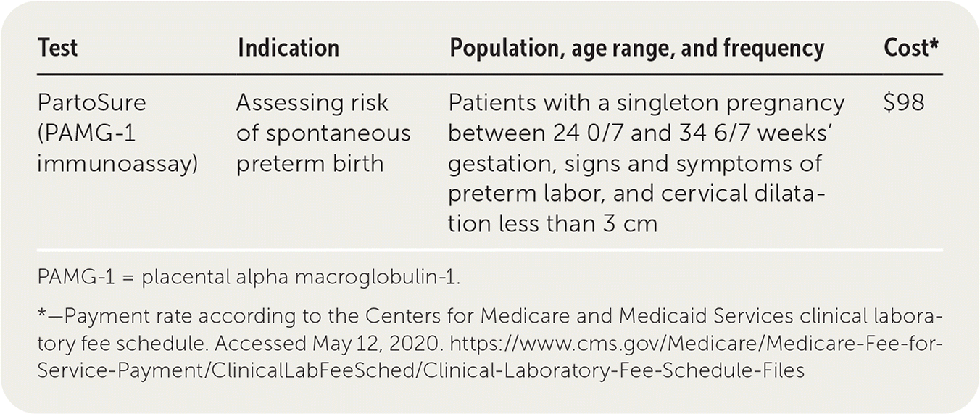Click the "24 0/7" gestation value

pyautogui.click(x=585, y=133)
